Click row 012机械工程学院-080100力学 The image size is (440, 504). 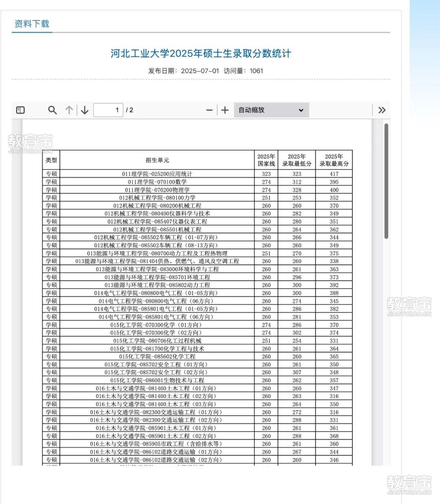pos(197,198)
